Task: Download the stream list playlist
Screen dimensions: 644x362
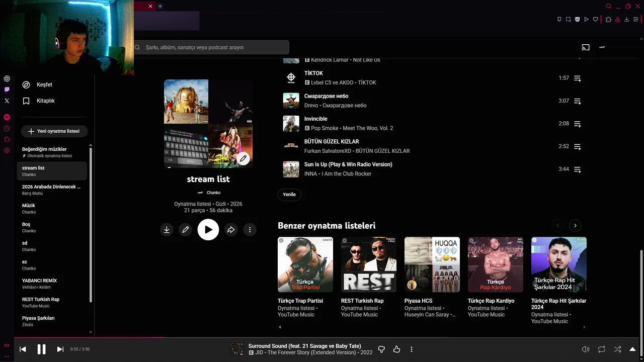Action: click(x=167, y=230)
